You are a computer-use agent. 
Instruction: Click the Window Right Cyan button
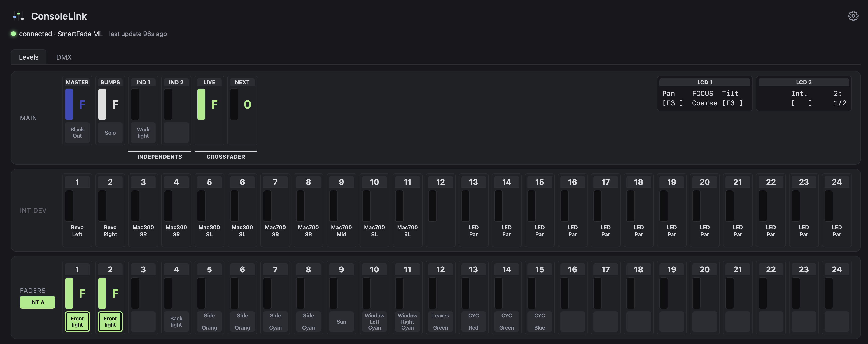407,322
